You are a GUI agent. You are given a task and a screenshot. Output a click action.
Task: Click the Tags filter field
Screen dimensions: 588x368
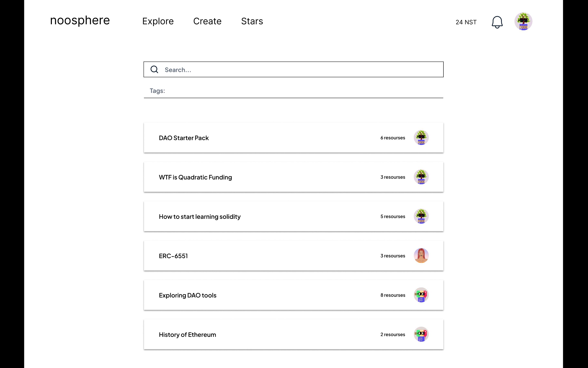pos(294,91)
